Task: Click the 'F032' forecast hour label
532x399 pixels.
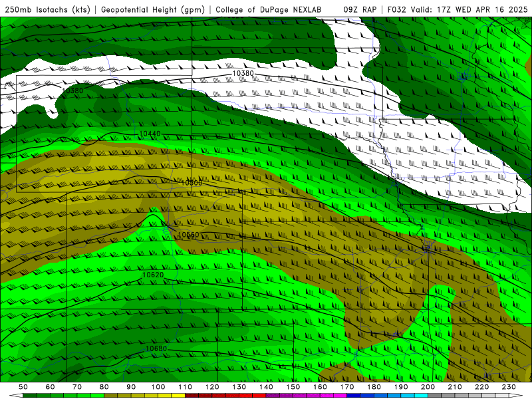Action: [x=397, y=10]
